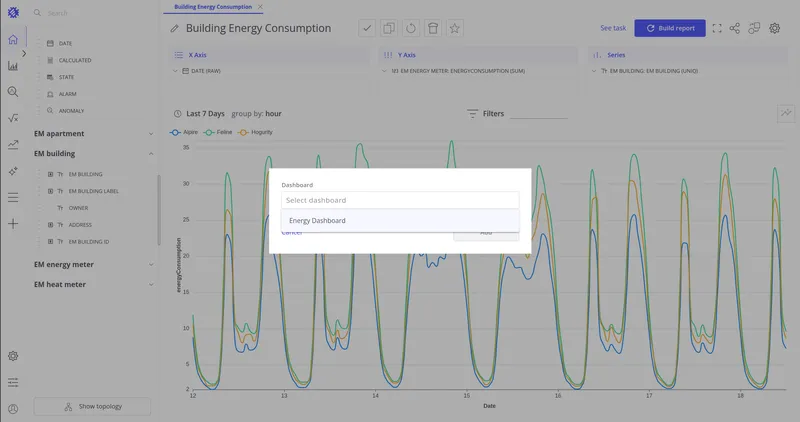Screen dimensions: 800x422
Task: Open the settings gear in left sidebar
Action: tap(13, 356)
